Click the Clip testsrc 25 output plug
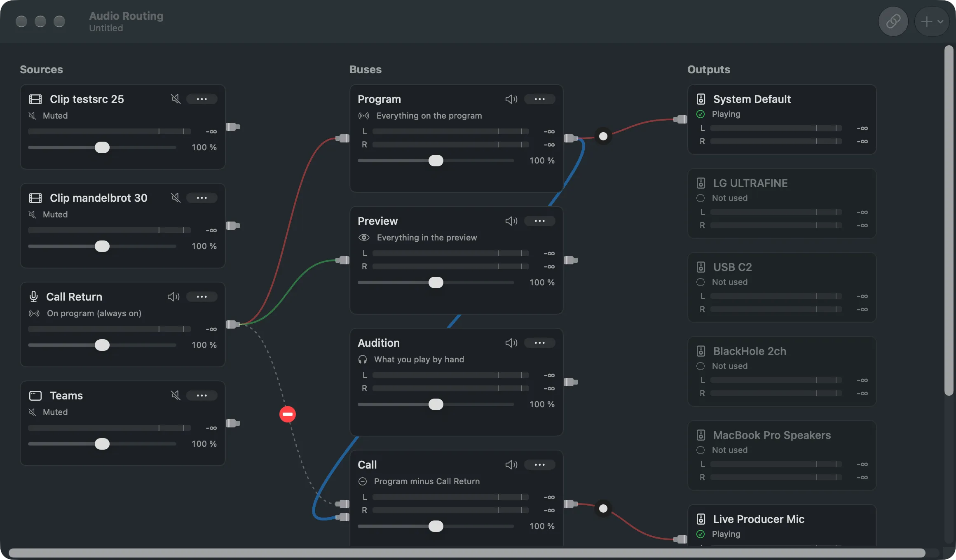 (233, 127)
